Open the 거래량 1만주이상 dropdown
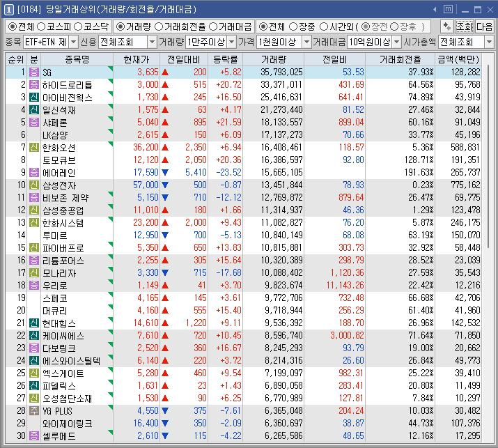The height and width of the screenshot is (448, 498). point(232,42)
